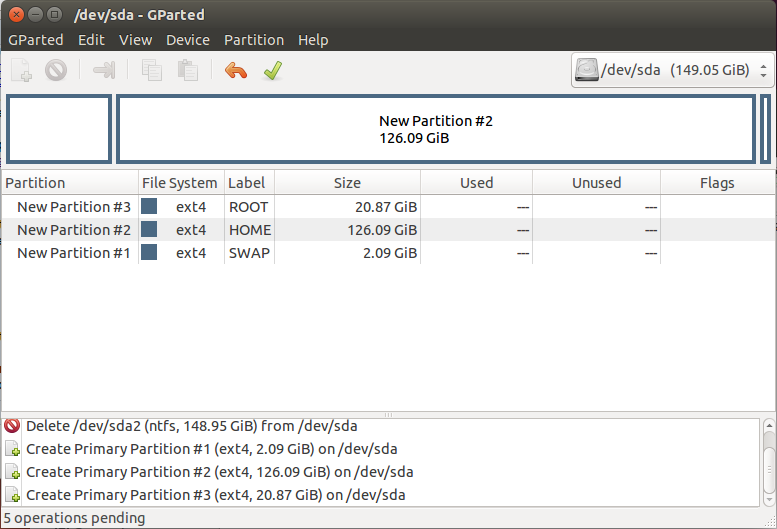
Task: Select New Partition #2 row
Action: point(388,230)
